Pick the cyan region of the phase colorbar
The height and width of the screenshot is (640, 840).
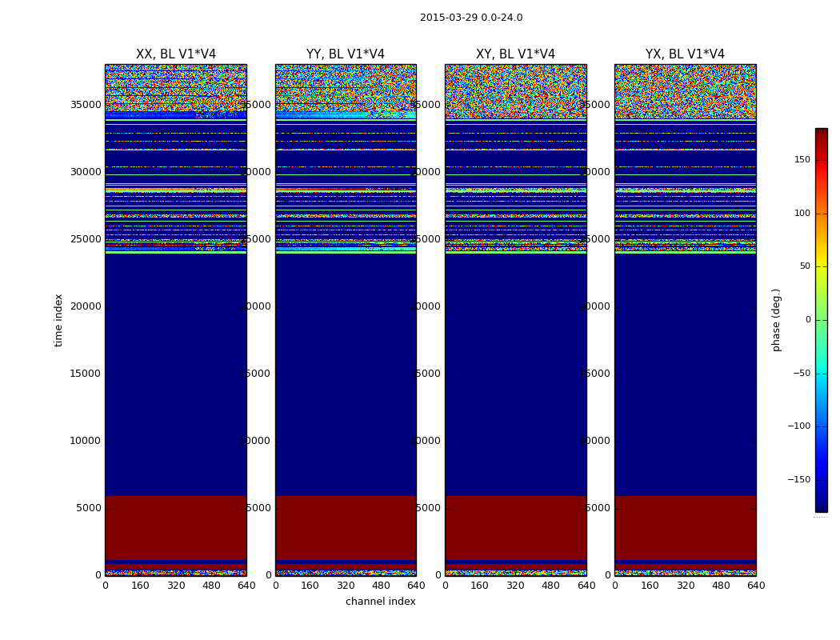coord(821,384)
